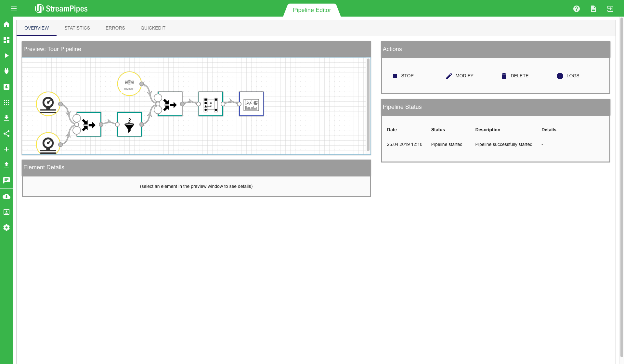Click the Modify pipeline button

pos(460,76)
